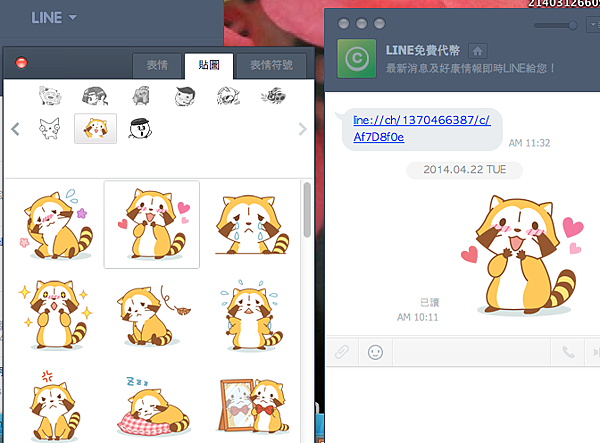Pick the sleeping raccoon on pillow sticker
The image size is (600, 443).
point(153,407)
